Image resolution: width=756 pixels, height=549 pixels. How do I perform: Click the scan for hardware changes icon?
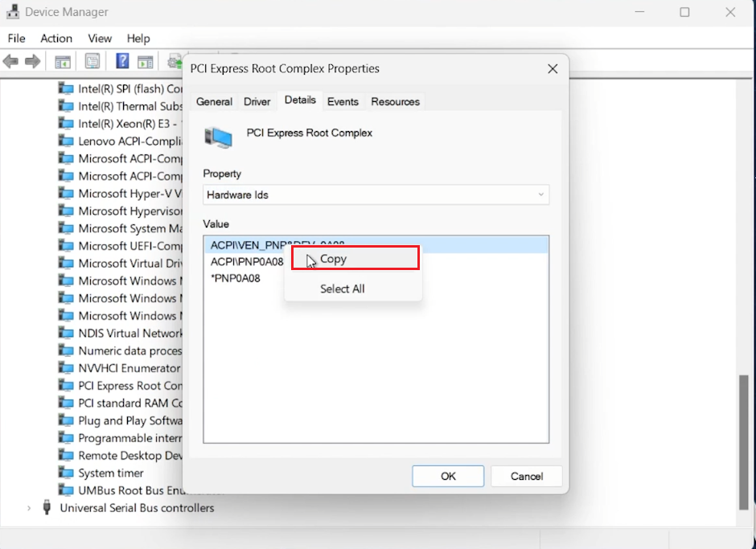click(x=175, y=61)
